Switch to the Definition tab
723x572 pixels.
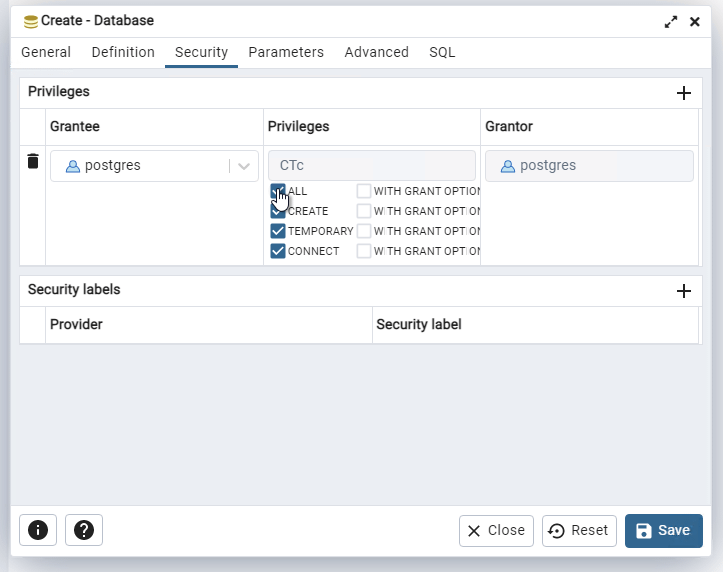123,52
